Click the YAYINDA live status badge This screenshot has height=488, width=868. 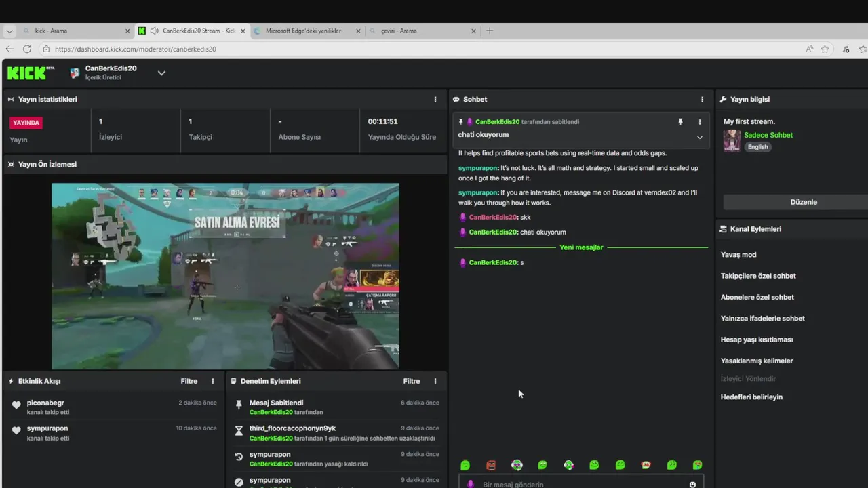pos(26,123)
